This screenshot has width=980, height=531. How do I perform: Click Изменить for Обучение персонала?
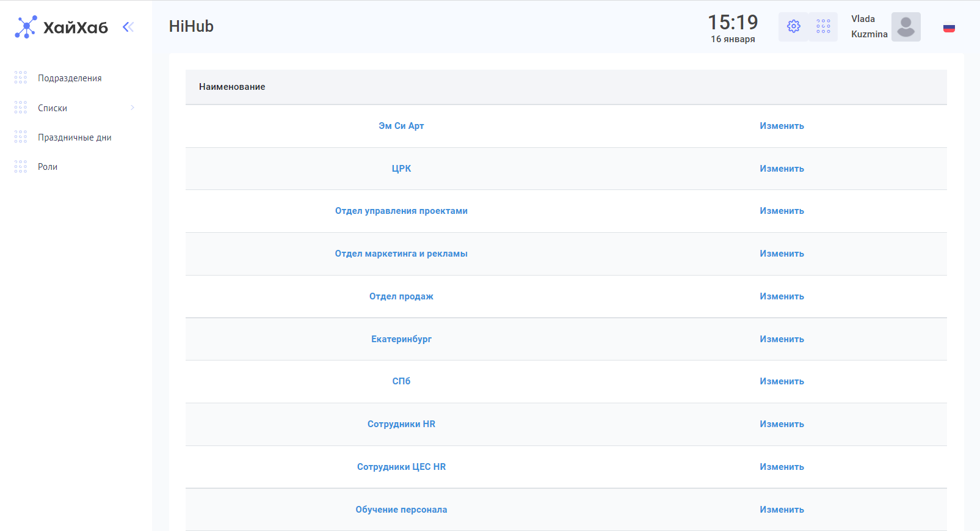tap(782, 510)
